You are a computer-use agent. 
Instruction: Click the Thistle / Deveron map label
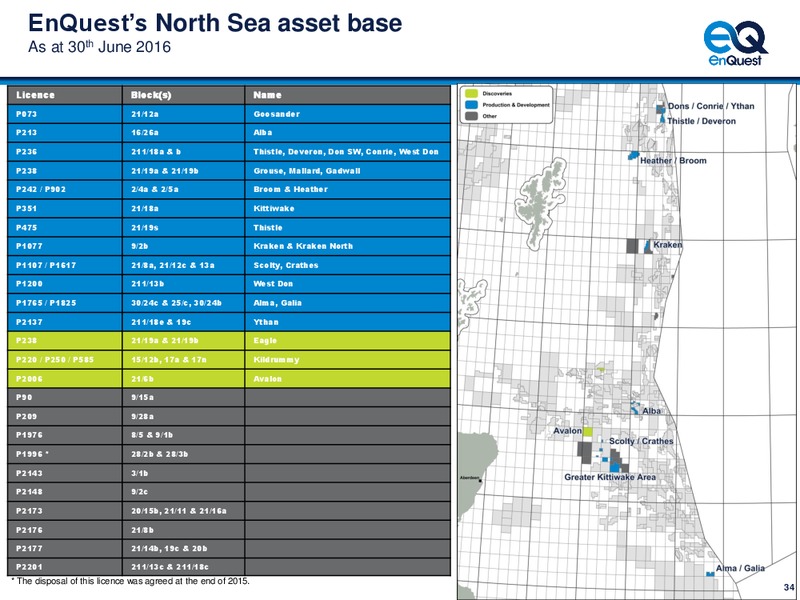(x=702, y=121)
